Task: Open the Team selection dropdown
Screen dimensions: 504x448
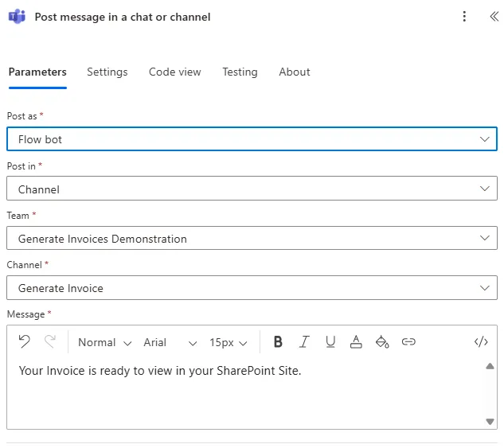Action: click(x=252, y=239)
